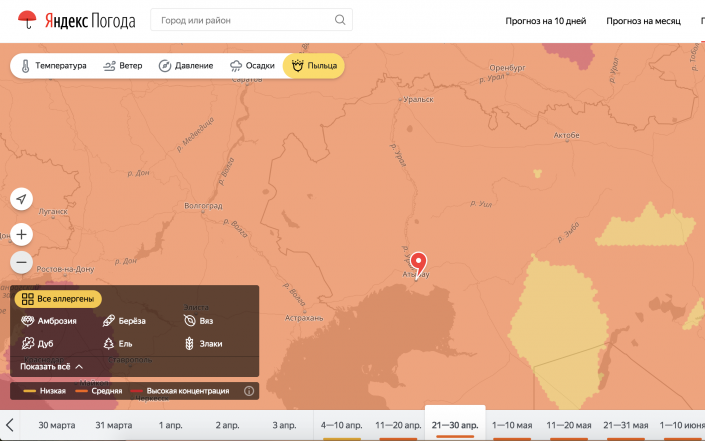Open the legend info icon
Viewport: 705px width, 441px height.
click(x=249, y=391)
